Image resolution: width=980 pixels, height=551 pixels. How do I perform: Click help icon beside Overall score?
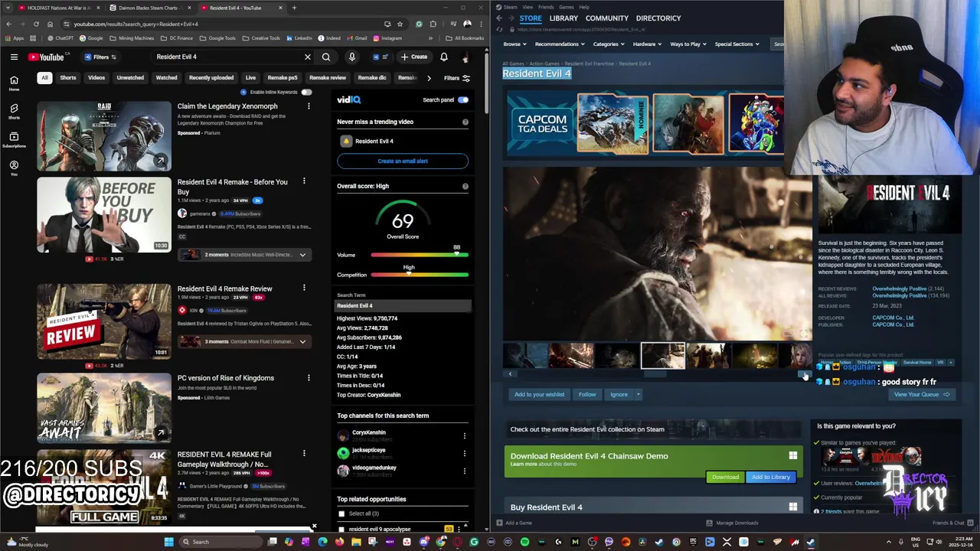tap(465, 186)
